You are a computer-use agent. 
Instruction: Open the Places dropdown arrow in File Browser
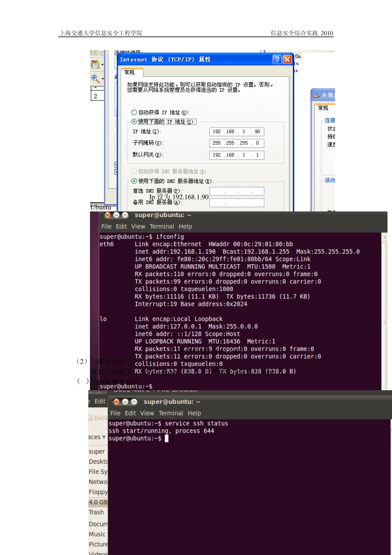click(104, 437)
